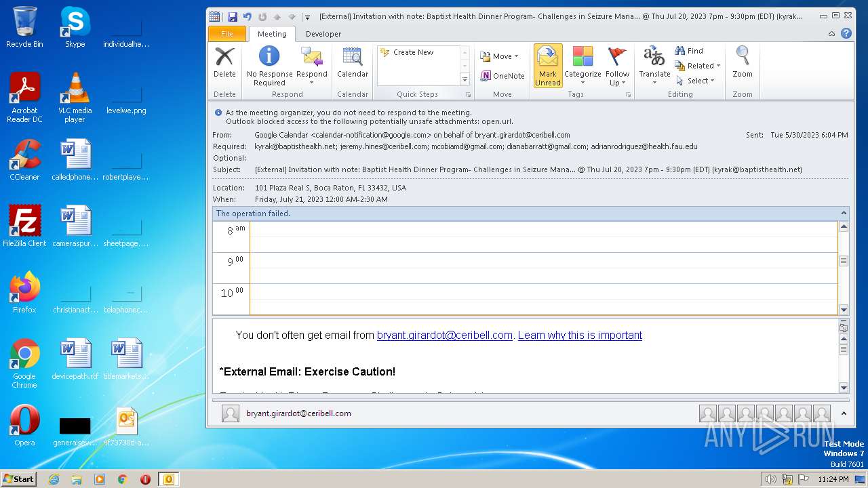Expand the Respond dropdown
Screen dimensions: 868x488
coord(312,83)
